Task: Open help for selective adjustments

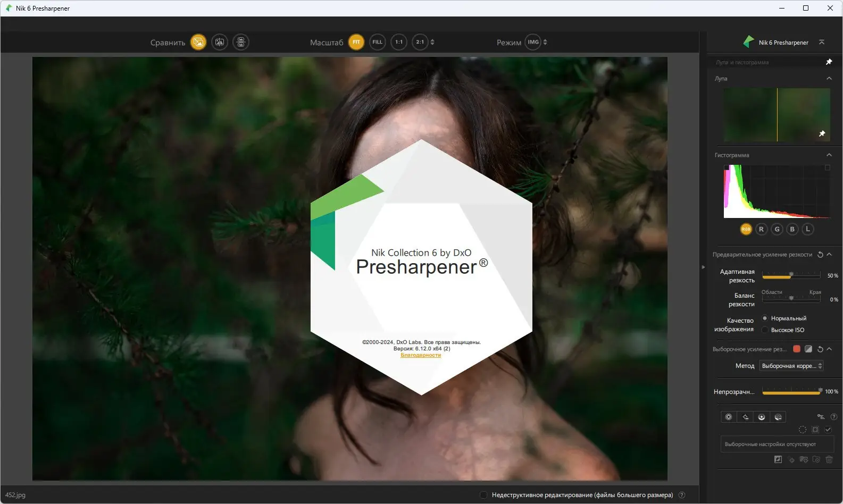Action: click(833, 417)
